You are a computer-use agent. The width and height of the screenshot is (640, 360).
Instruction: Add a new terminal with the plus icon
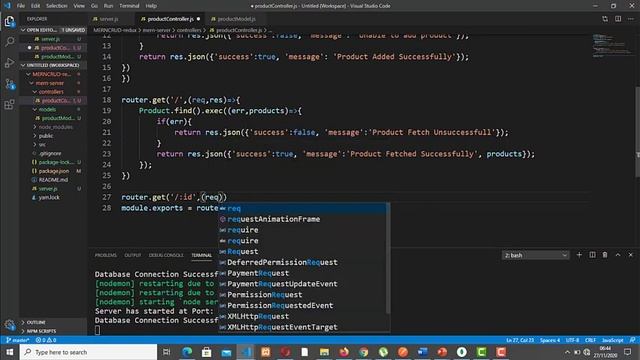579,255
